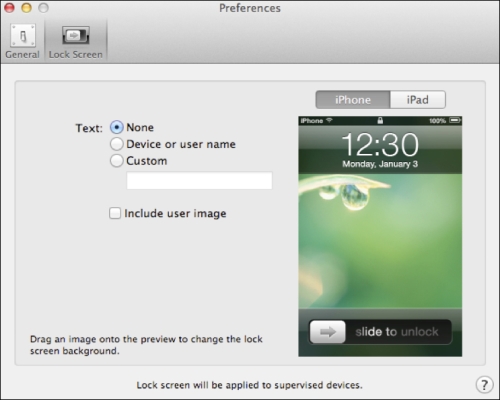Enable Include user image checkbox
Viewport: 500px width, 400px height.
point(115,213)
